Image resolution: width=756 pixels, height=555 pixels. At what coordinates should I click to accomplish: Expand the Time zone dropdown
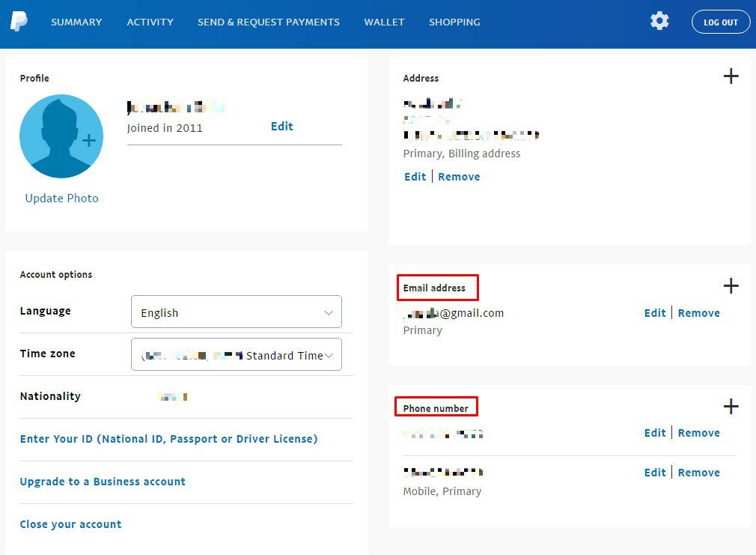coord(236,355)
